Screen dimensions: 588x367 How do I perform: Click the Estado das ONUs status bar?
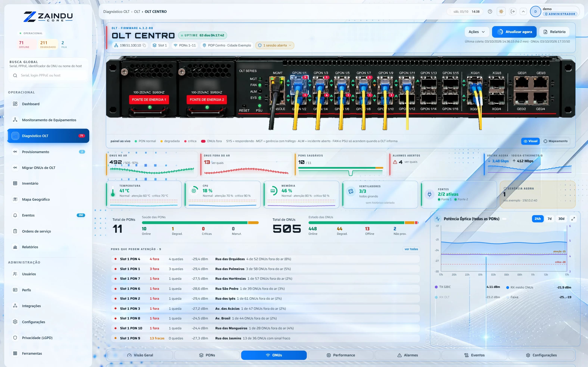click(363, 223)
